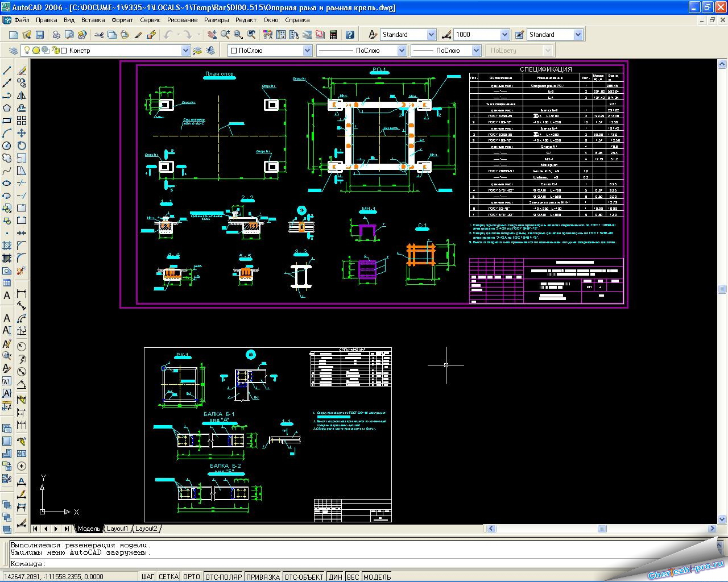Image resolution: width=728 pixels, height=582 pixels.
Task: Click the Explode modify tool
Action: [22, 271]
